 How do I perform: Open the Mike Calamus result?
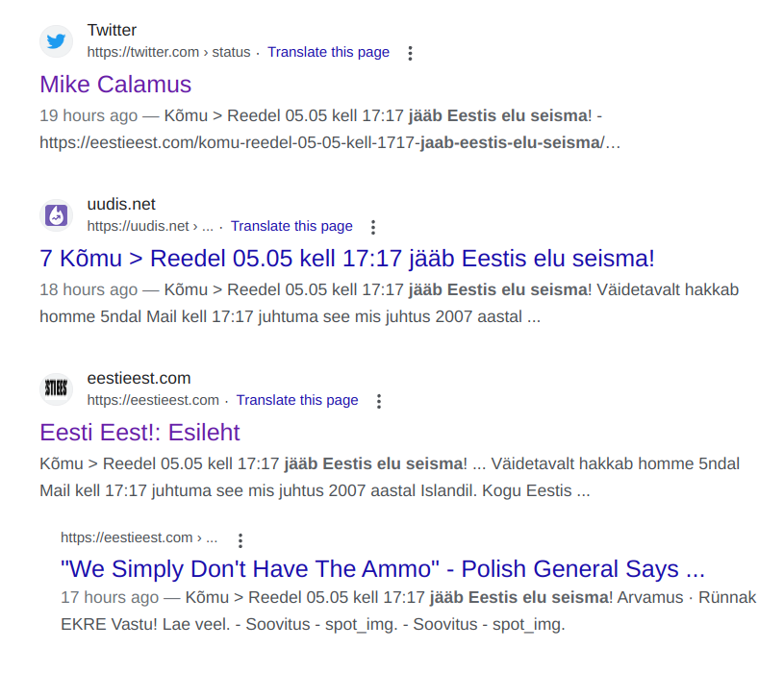115,84
